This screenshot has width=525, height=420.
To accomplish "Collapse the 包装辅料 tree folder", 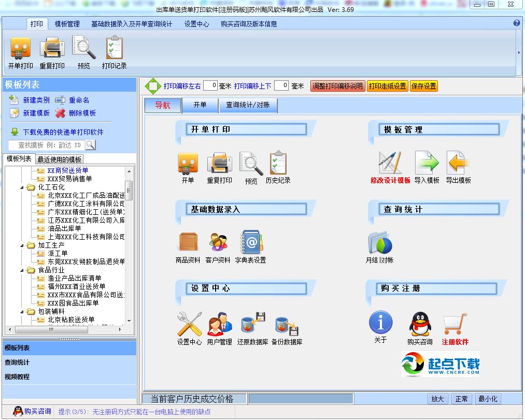I will pos(22,312).
